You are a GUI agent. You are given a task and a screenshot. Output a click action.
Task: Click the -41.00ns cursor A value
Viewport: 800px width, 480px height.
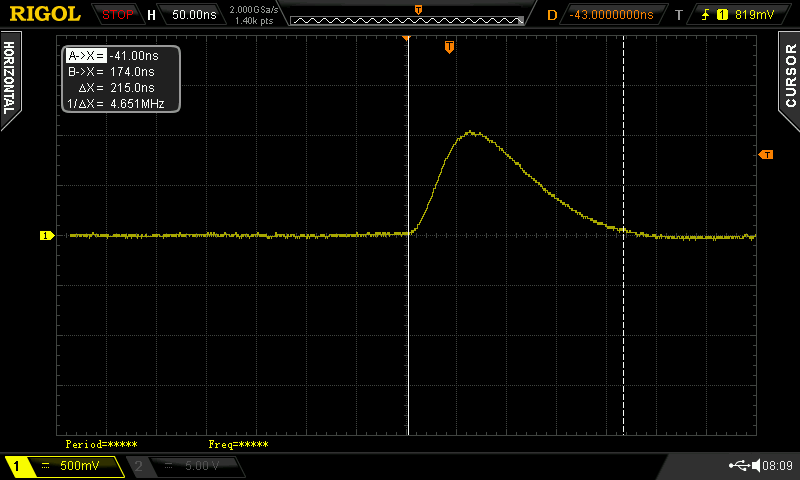click(x=134, y=56)
